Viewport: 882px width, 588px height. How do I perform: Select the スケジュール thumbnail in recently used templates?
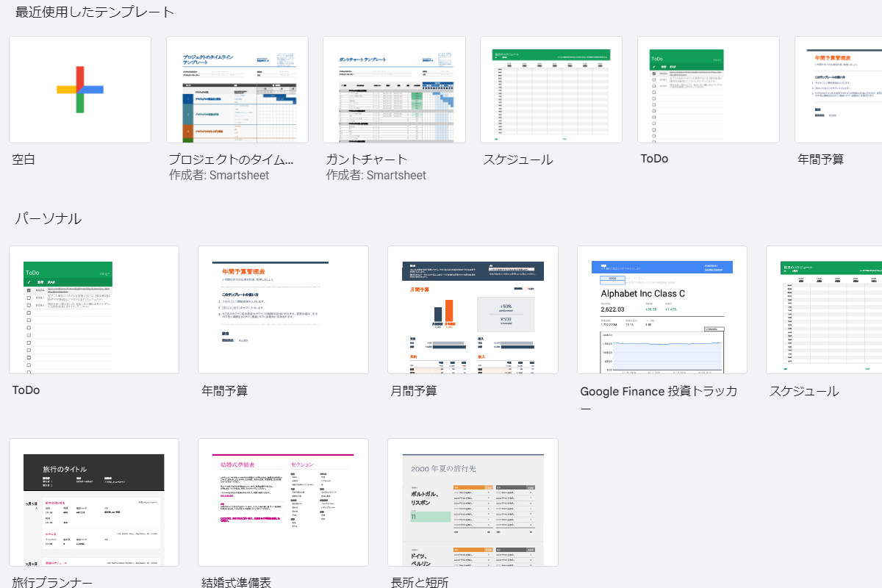(551, 90)
